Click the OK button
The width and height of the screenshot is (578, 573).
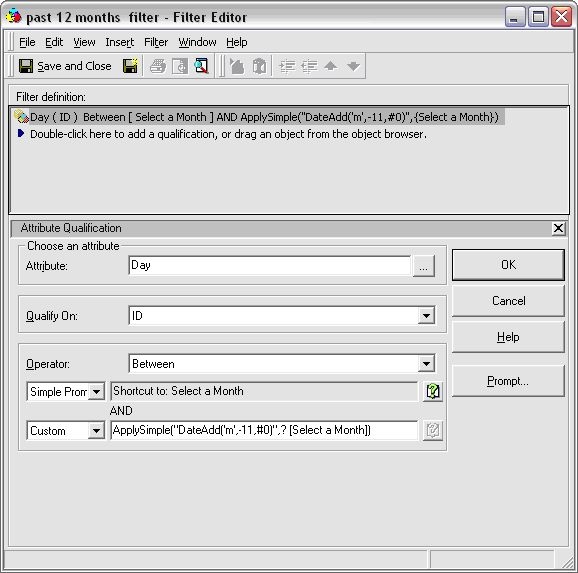[x=508, y=265]
